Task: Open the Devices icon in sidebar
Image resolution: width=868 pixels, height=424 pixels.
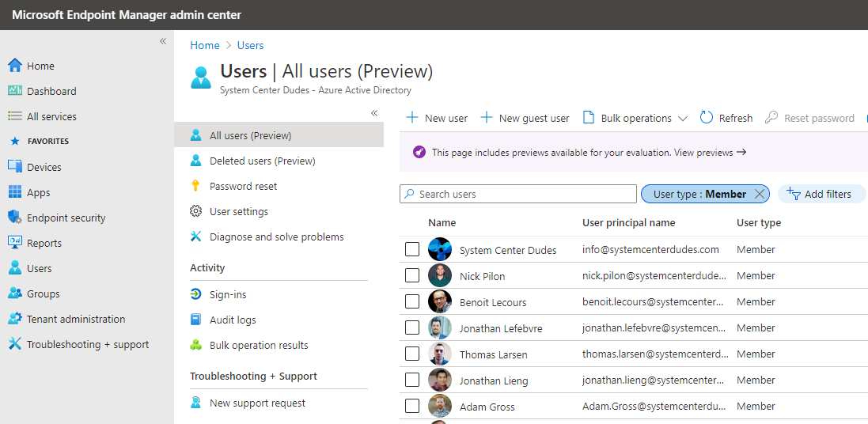Action: click(x=15, y=167)
